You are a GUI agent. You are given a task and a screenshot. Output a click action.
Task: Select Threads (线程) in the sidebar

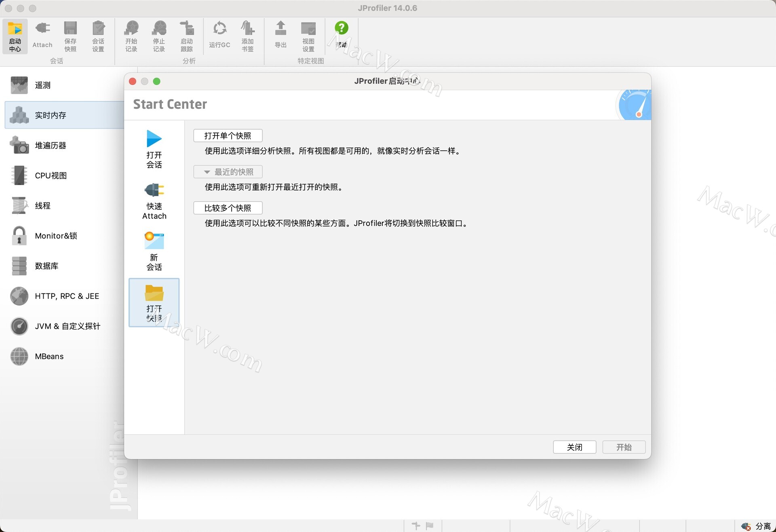(x=65, y=206)
